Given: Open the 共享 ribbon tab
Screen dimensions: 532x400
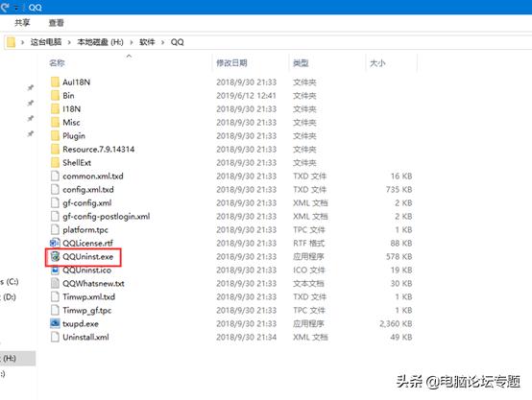Looking at the screenshot, I should [22, 23].
